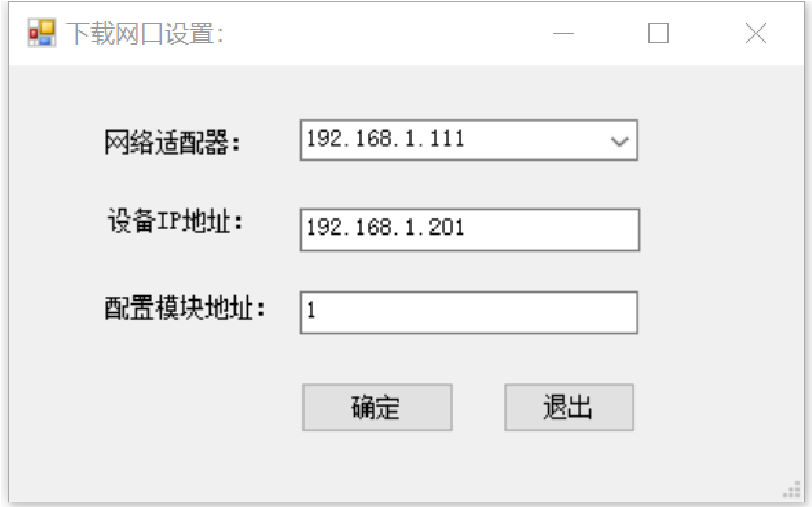Select the 192.168.1.111 adapter combo box text
Screen dimensions: 812x507
point(385,139)
